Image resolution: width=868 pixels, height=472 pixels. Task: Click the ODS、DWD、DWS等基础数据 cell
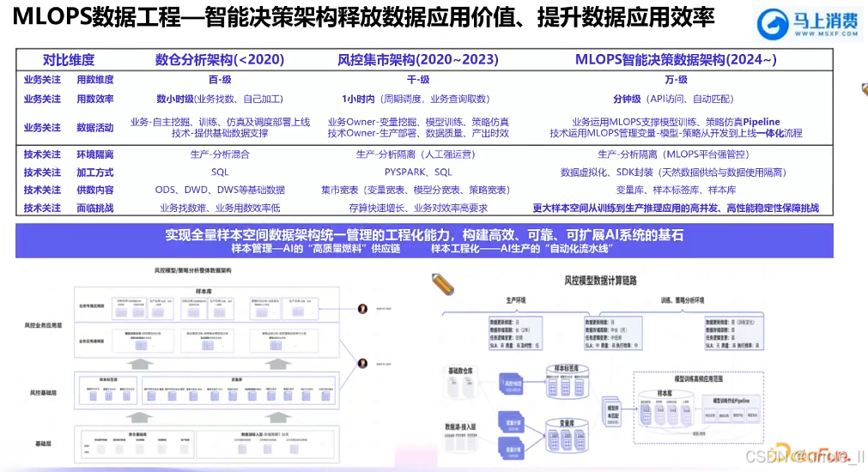pos(220,191)
